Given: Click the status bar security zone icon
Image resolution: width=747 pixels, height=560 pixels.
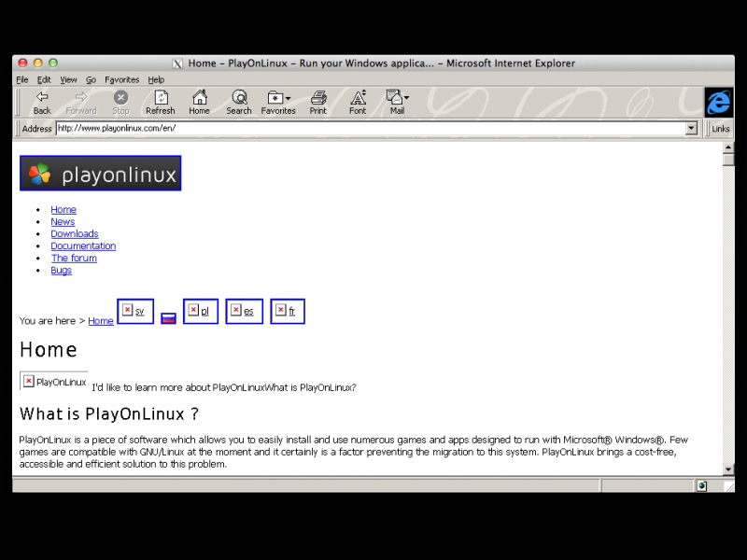Looking at the screenshot, I should click(x=702, y=485).
